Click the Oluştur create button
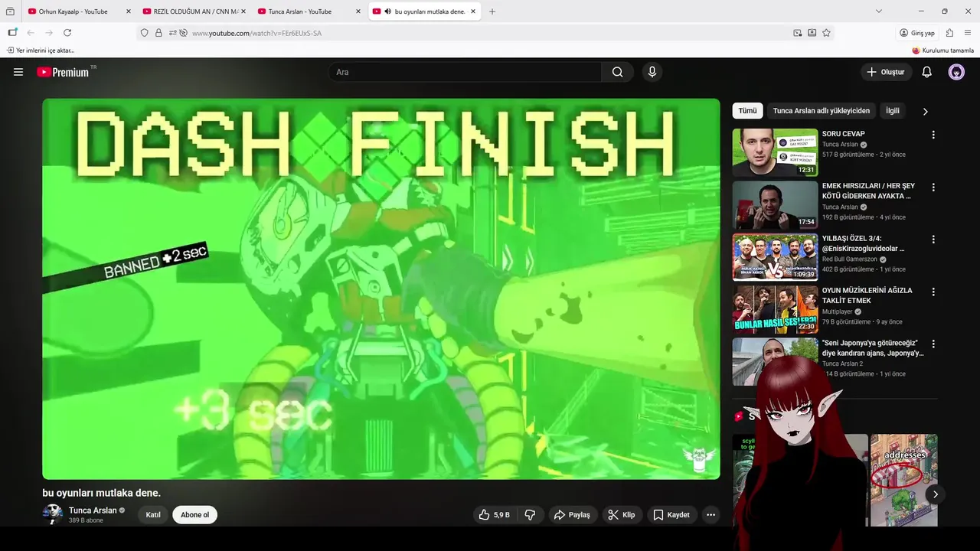980x551 pixels. [x=886, y=72]
